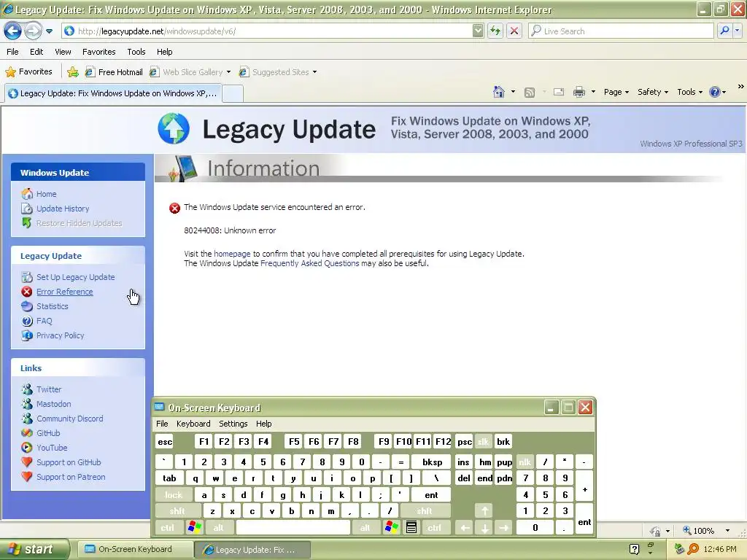Open the Home page icon in command bar

coord(499,91)
